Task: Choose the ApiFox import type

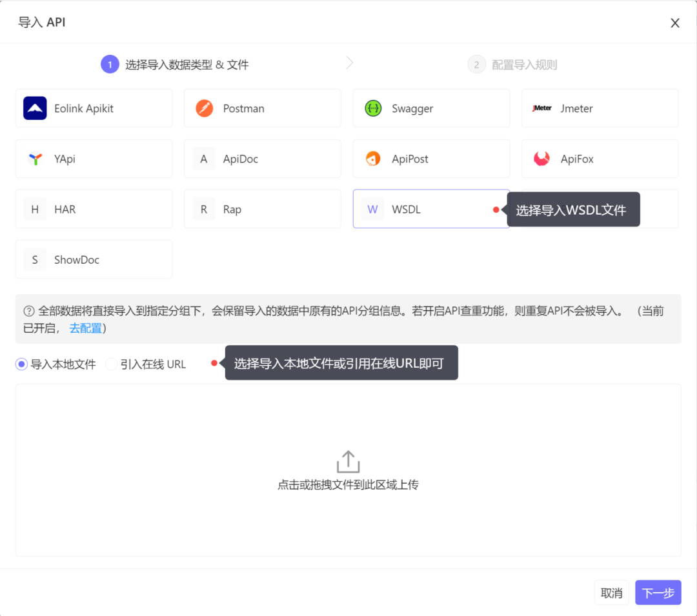Action: pos(600,159)
